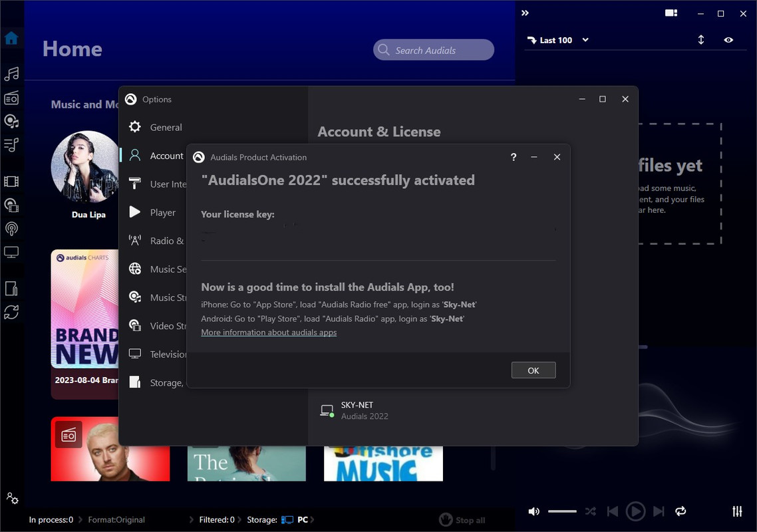Open the equalizer sliders icon
The image size is (757, 532).
tap(737, 511)
